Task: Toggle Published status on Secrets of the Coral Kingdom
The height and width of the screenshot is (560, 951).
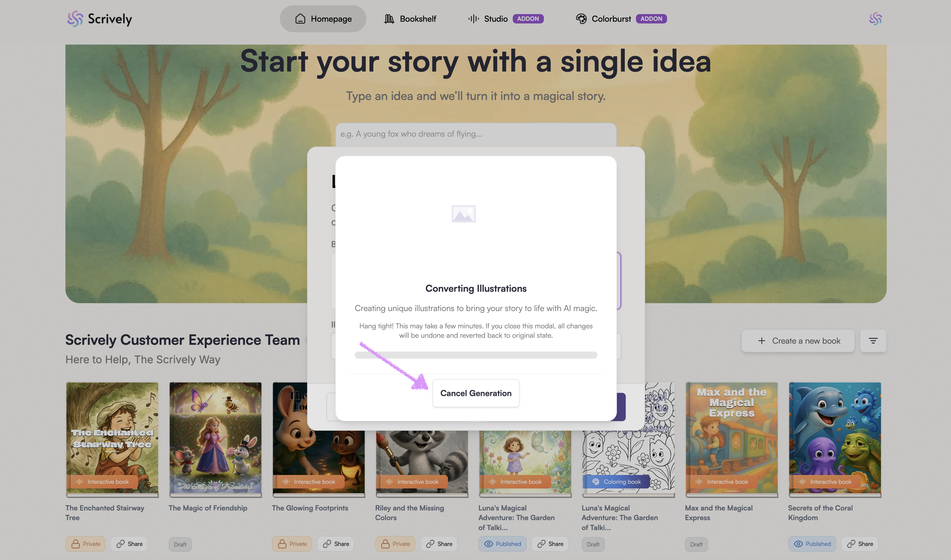Action: coord(812,544)
